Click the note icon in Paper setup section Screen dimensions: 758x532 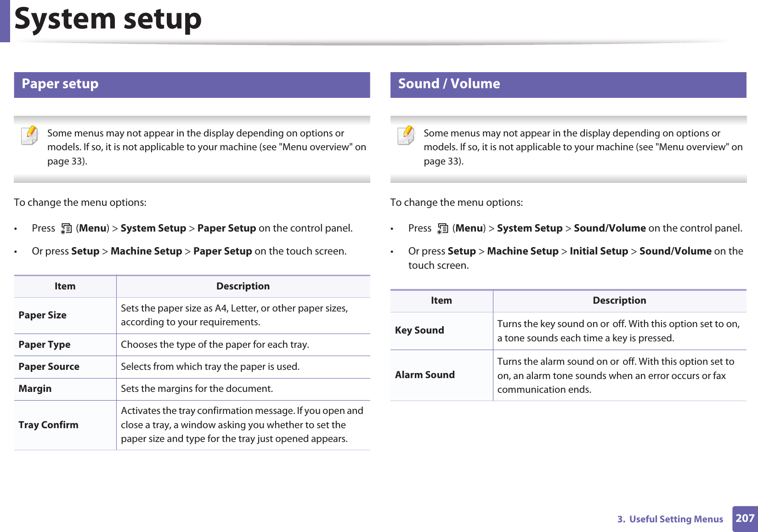pos(30,136)
